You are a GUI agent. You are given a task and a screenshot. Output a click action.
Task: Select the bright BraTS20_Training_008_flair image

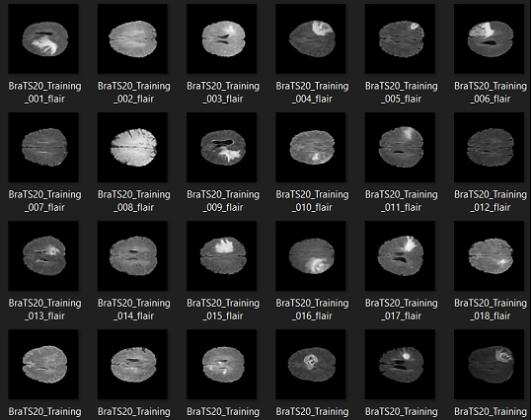pos(132,148)
